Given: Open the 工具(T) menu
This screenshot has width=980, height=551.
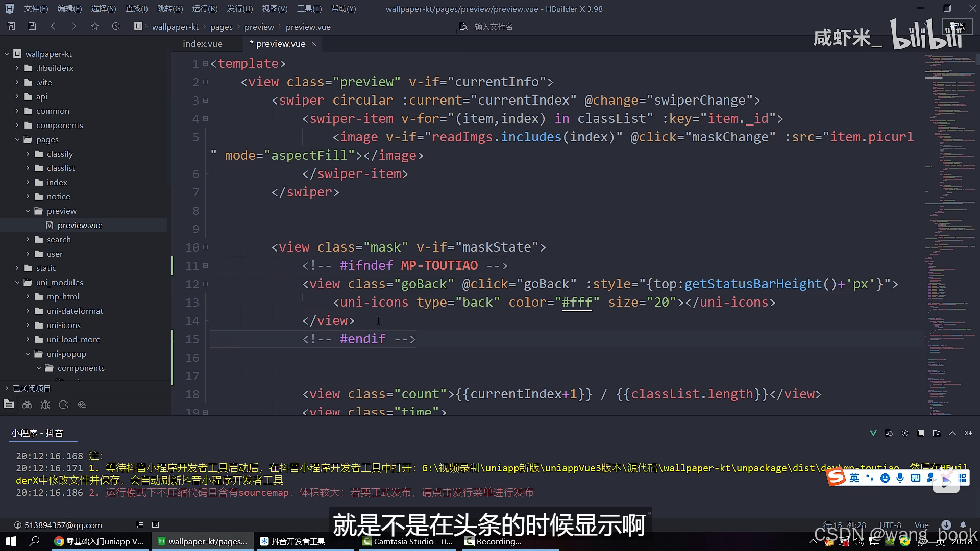Looking at the screenshot, I should (309, 9).
